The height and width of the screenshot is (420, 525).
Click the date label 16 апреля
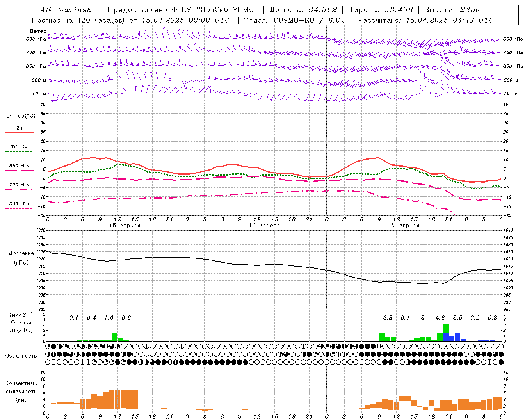pos(264,226)
